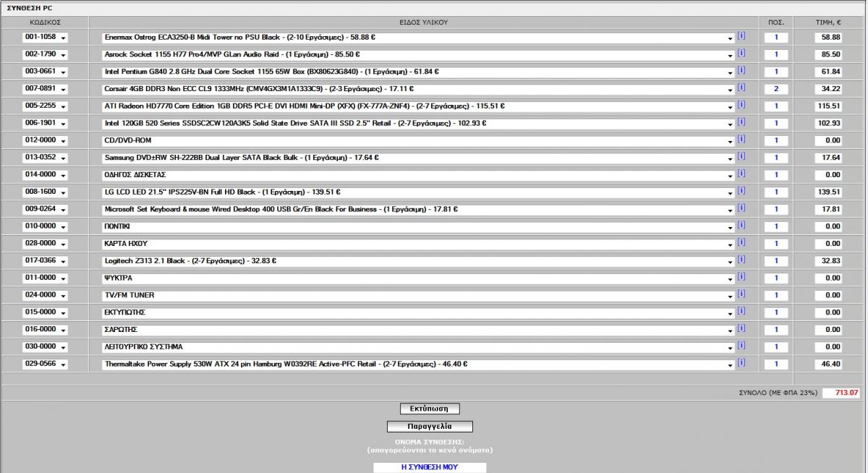The height and width of the screenshot is (473, 868).
Task: Click info icon for CD/DVD-ROM row
Action: pyautogui.click(x=741, y=140)
